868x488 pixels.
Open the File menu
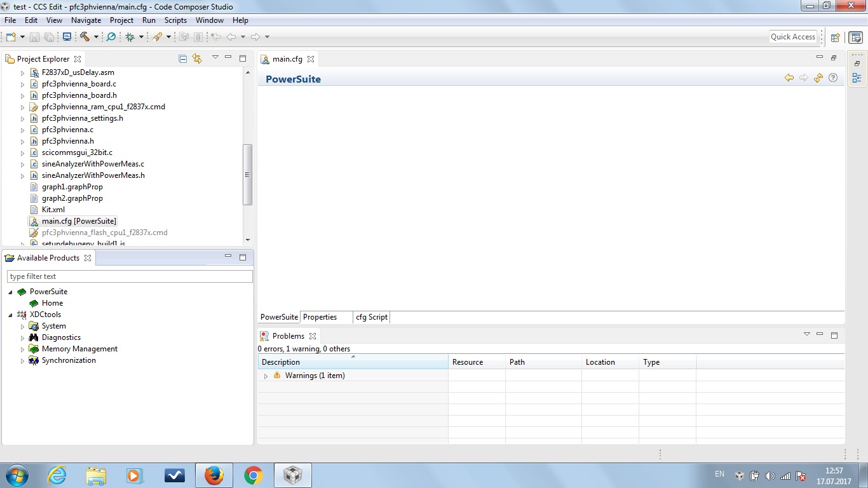[x=10, y=20]
